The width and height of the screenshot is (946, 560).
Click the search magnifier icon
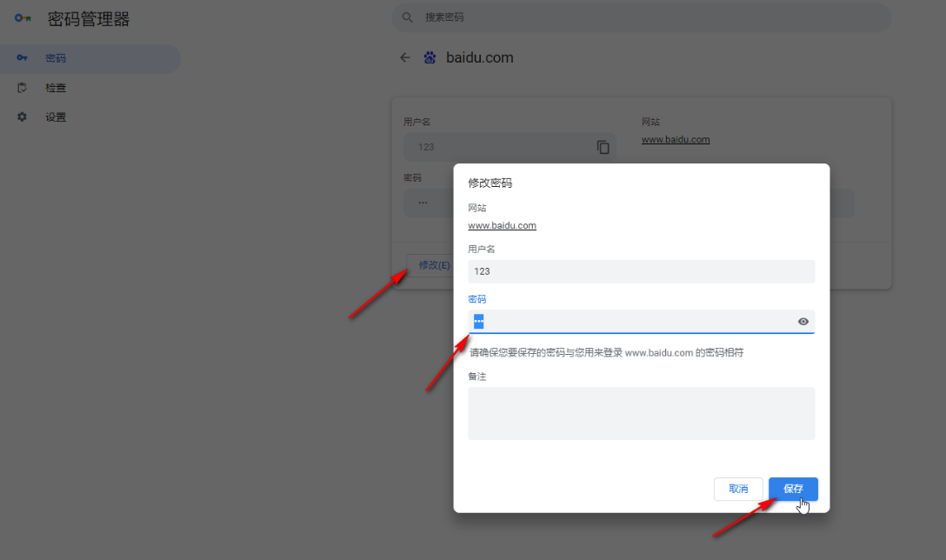[x=408, y=17]
